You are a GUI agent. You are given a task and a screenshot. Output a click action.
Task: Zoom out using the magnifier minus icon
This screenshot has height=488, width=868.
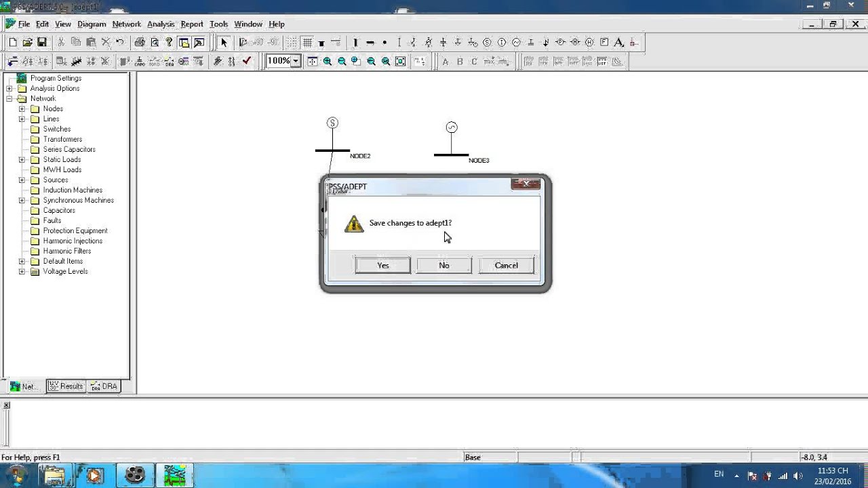(342, 61)
